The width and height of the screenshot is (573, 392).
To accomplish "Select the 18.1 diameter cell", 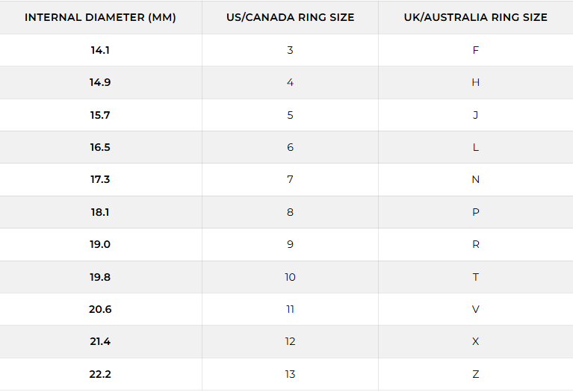I will click(100, 212).
